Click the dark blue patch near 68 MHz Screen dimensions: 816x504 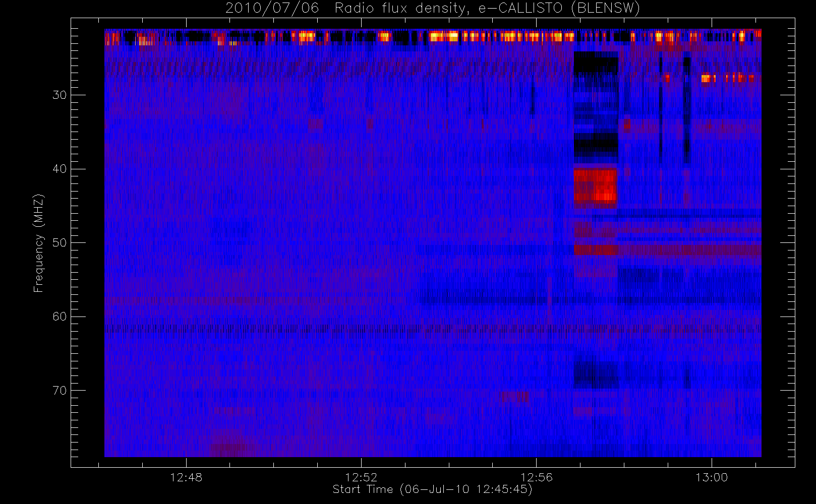pos(596,374)
